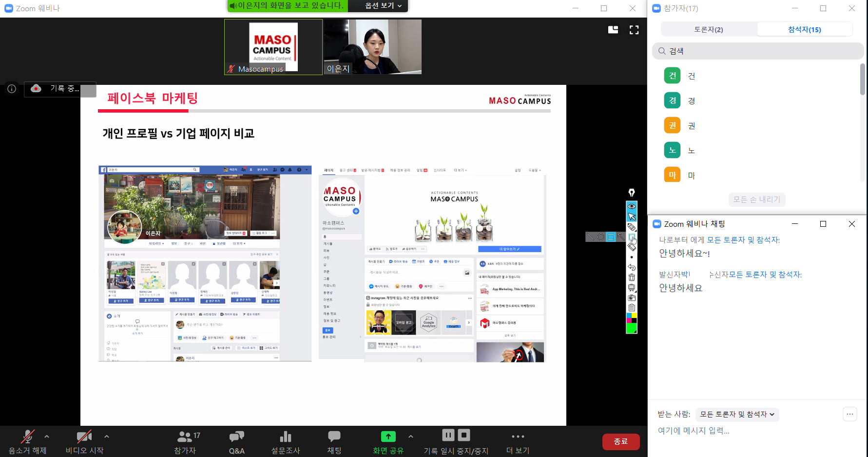The image size is (868, 457).
Task: Pause the recording
Action: coord(448,435)
